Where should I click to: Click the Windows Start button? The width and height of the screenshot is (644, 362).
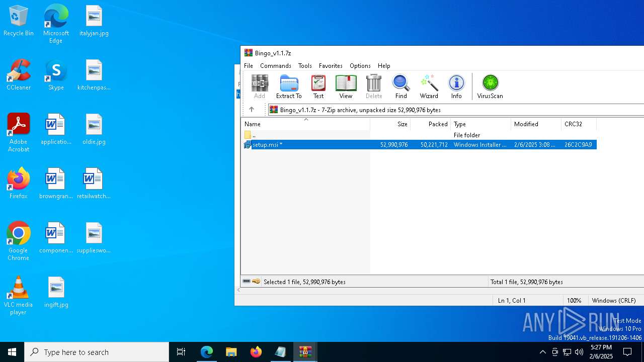tap(12, 352)
